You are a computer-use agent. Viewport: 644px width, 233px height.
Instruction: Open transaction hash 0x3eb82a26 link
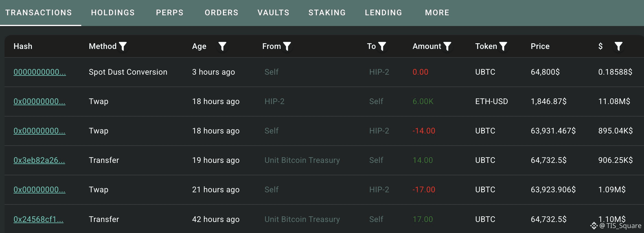tap(39, 160)
